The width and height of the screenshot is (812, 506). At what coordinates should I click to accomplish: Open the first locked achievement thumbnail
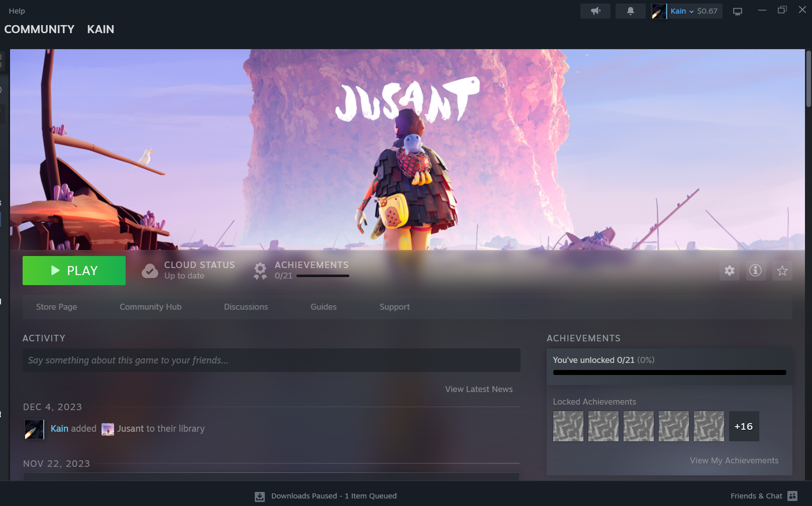tap(568, 426)
